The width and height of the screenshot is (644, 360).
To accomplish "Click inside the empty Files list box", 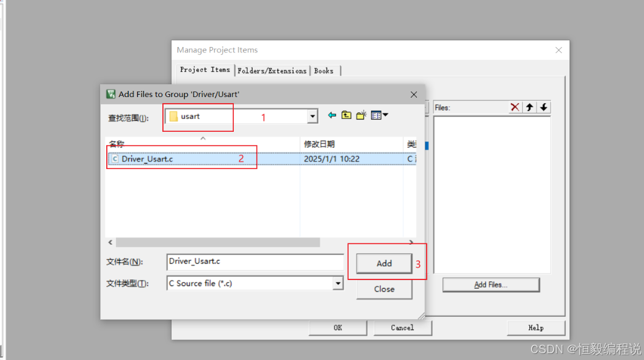I will coord(492,195).
